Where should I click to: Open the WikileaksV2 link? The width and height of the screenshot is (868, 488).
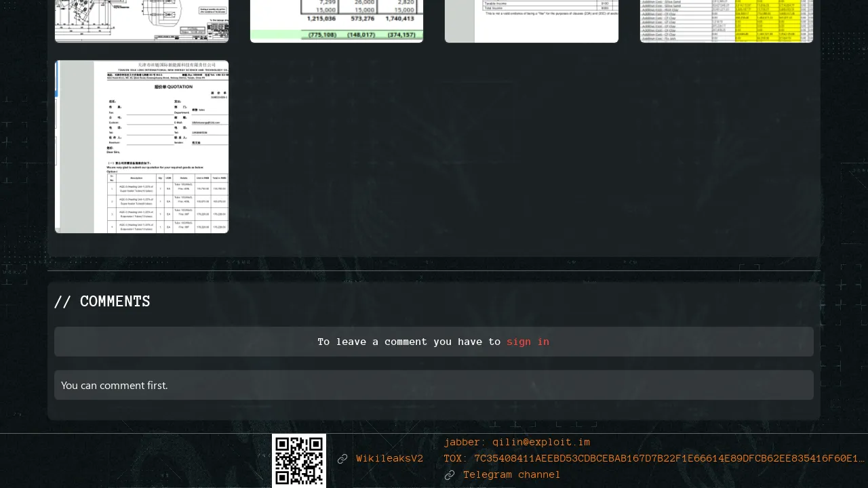tap(389, 459)
